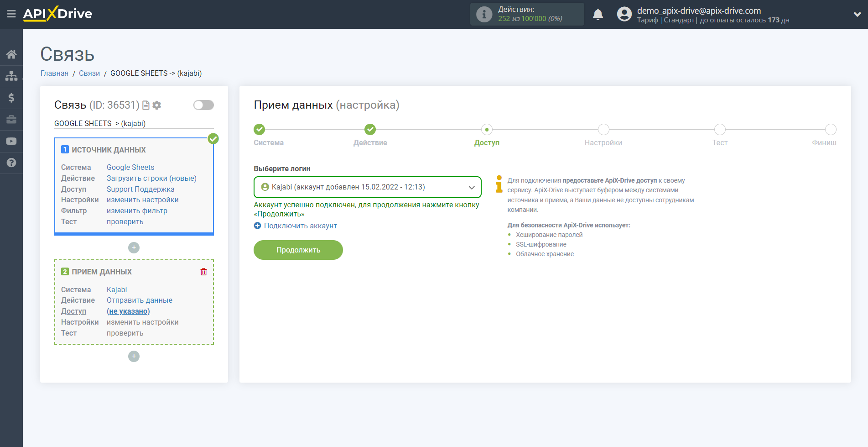Open the home icon in sidebar
The width and height of the screenshot is (868, 447).
(x=11, y=55)
